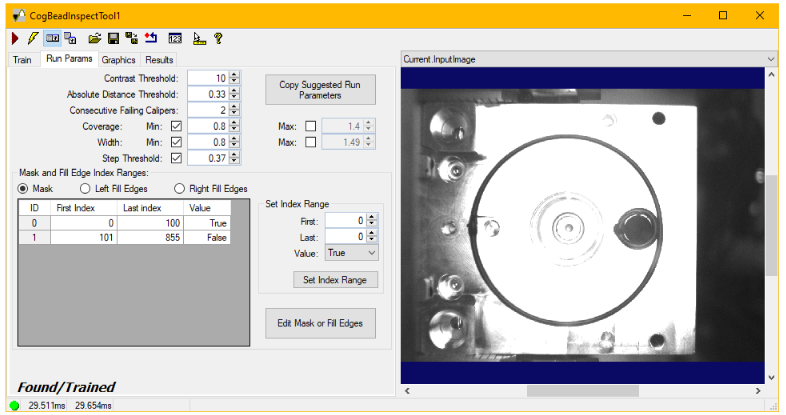
Task: Open help with the yellow question mark
Action: click(218, 38)
